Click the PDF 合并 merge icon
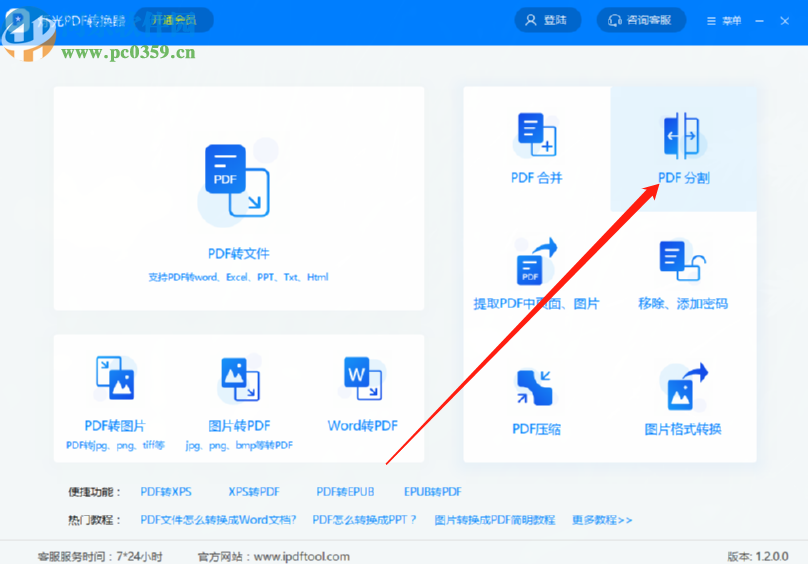The image size is (808, 564). pos(537,134)
